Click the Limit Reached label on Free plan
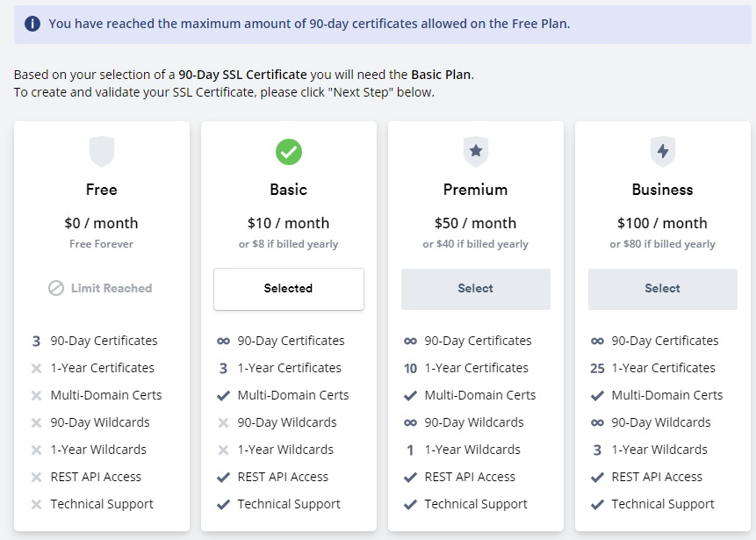756x540 pixels. click(112, 288)
